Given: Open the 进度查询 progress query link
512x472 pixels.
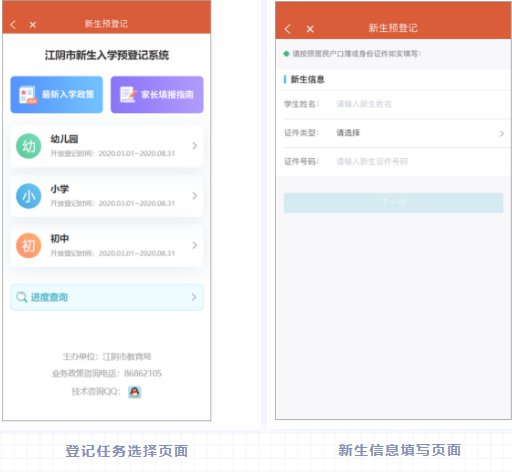Looking at the screenshot, I should click(x=49, y=297).
